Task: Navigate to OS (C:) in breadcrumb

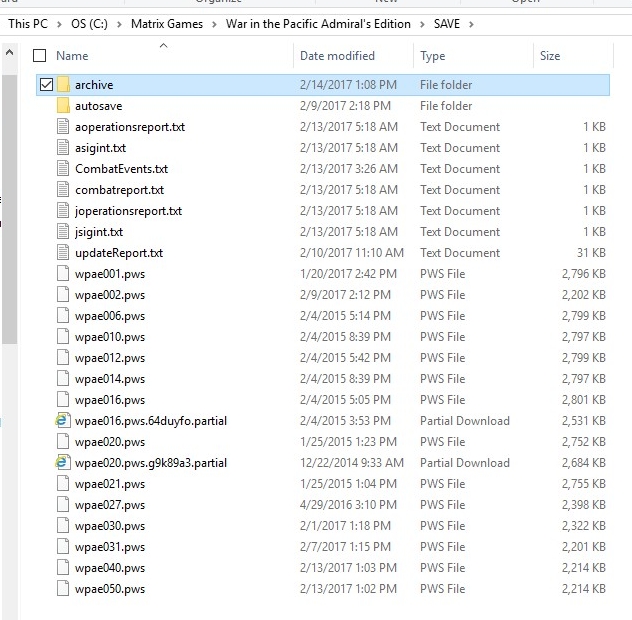Action: 89,24
